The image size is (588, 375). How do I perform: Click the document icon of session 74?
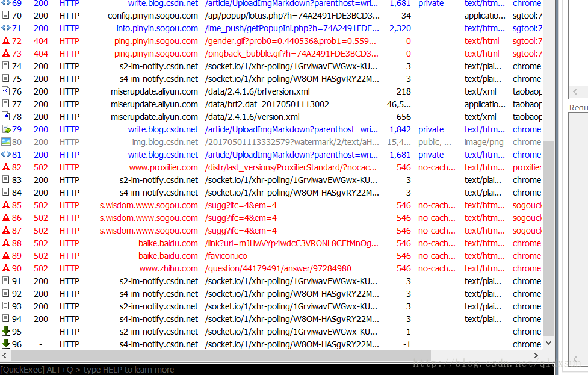click(x=5, y=66)
